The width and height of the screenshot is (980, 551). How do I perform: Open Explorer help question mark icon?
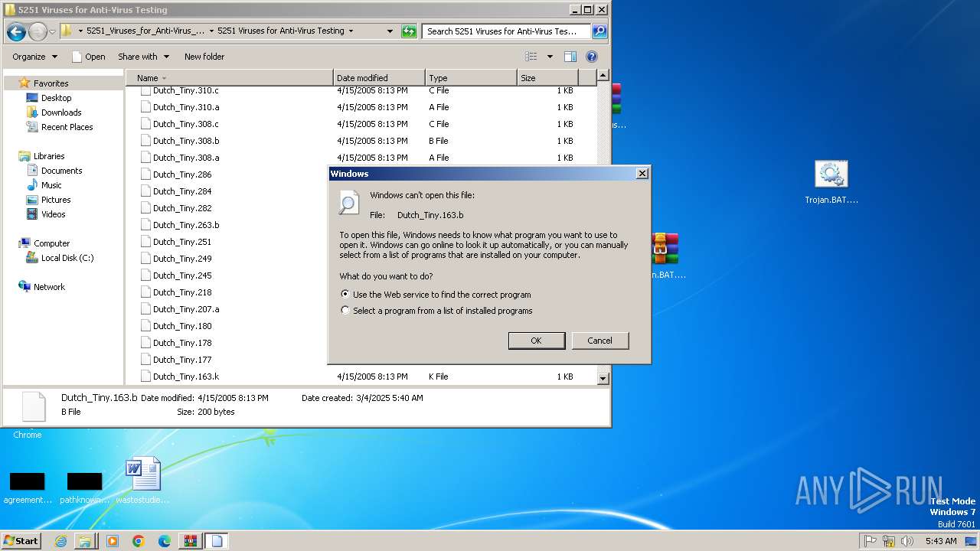tap(591, 57)
